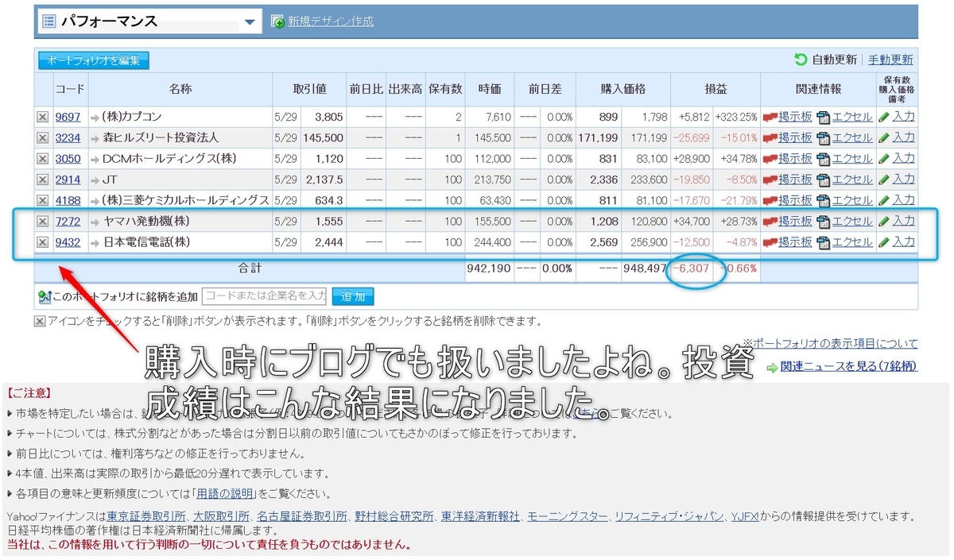Open stock code 3234 link
The width and height of the screenshot is (954, 560).
68,137
